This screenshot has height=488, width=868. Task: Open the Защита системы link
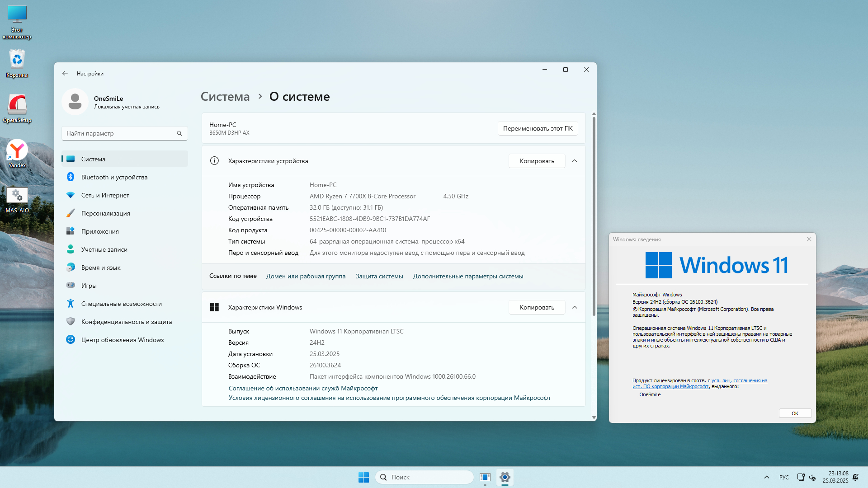point(379,276)
